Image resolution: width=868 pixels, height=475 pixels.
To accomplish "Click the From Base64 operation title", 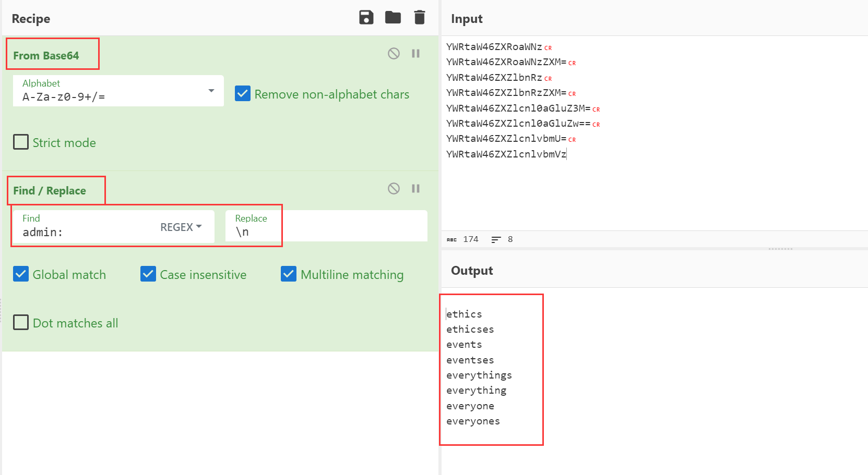I will click(46, 55).
